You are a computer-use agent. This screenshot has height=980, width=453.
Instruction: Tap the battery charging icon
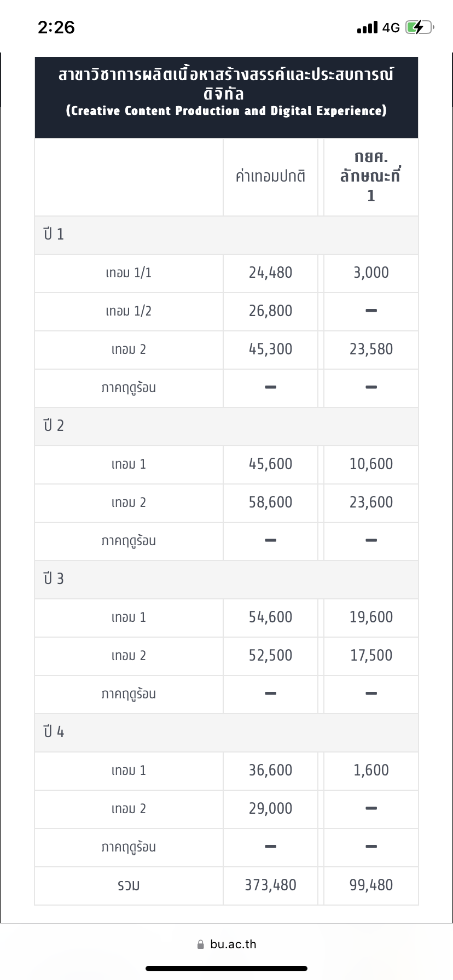point(419,27)
